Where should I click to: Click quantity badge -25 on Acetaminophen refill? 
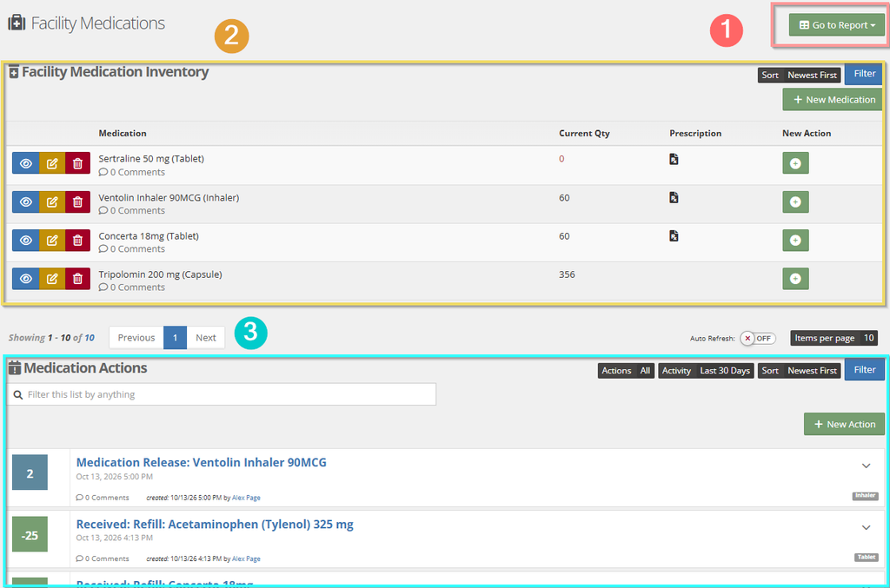pyautogui.click(x=30, y=534)
